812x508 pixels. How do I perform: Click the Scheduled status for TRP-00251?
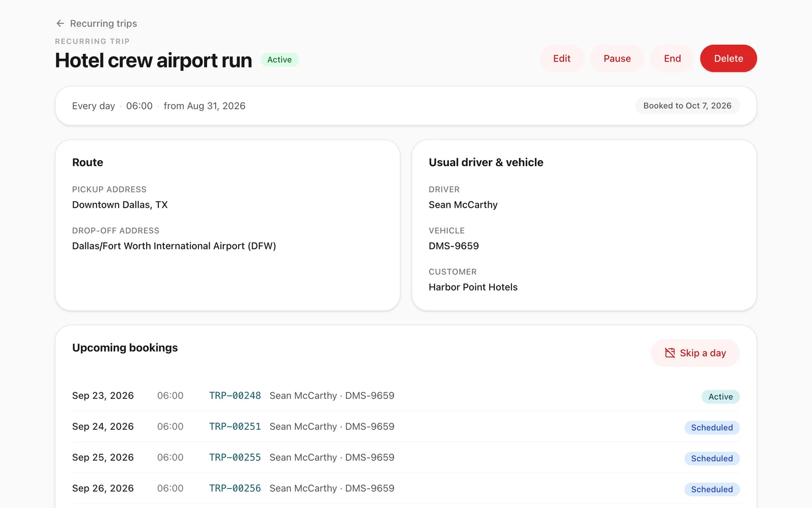(712, 428)
